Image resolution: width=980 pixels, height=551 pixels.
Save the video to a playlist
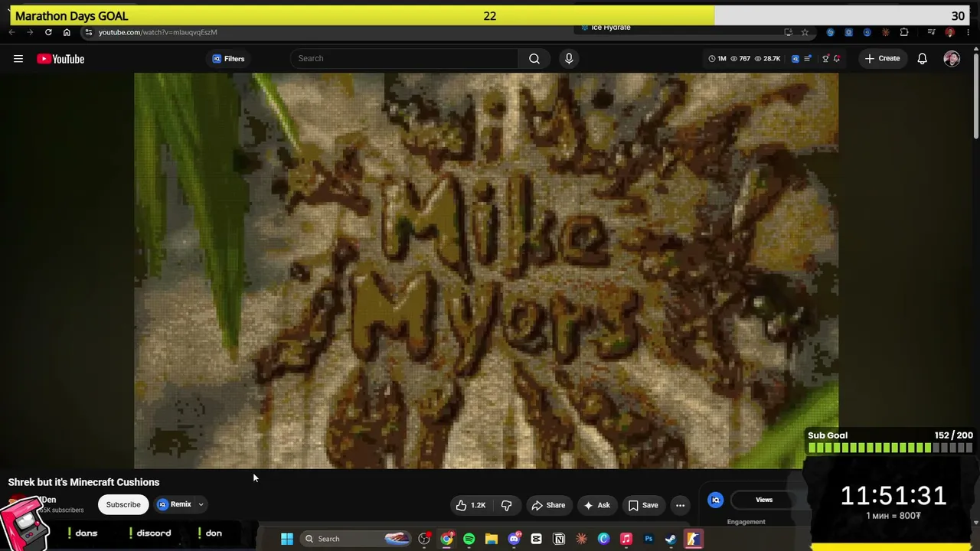pyautogui.click(x=643, y=505)
